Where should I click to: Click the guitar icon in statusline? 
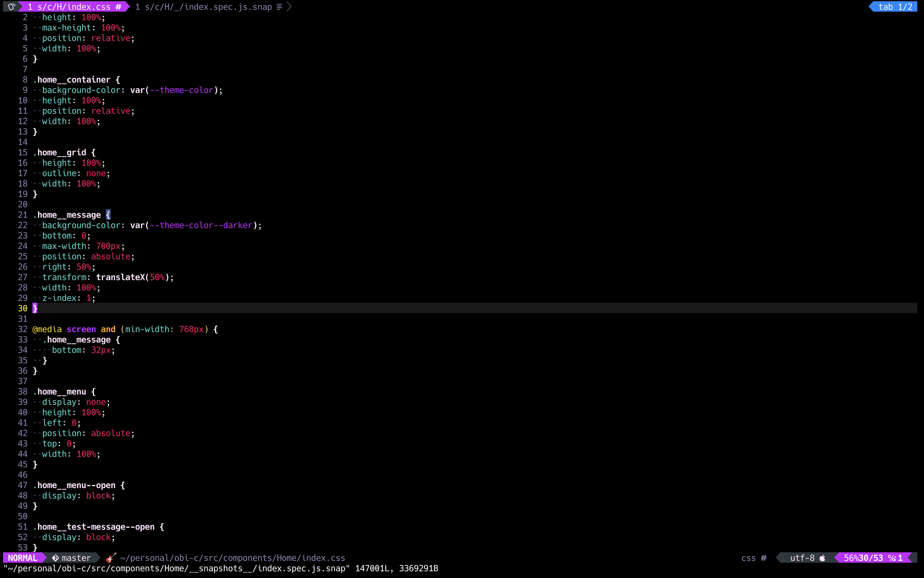coord(111,558)
